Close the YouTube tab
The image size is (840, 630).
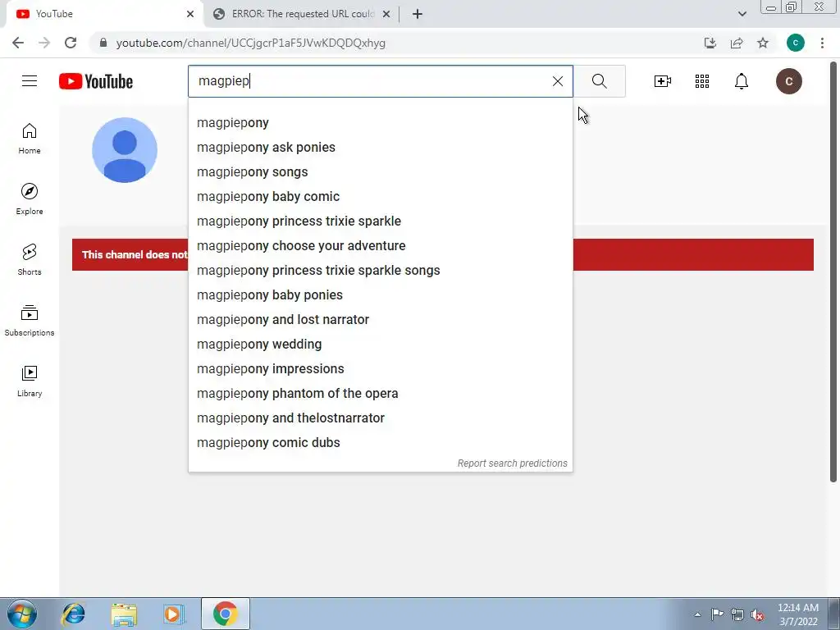pos(190,14)
